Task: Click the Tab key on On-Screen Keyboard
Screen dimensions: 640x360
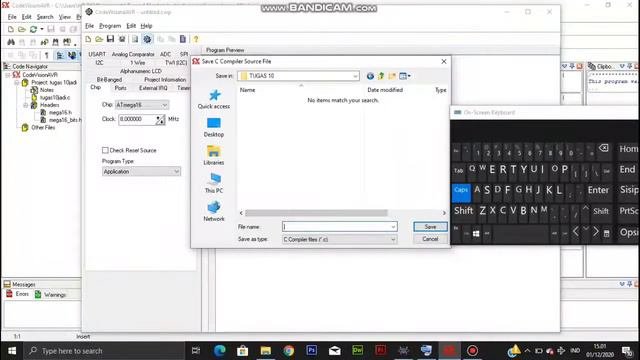Action: point(459,171)
